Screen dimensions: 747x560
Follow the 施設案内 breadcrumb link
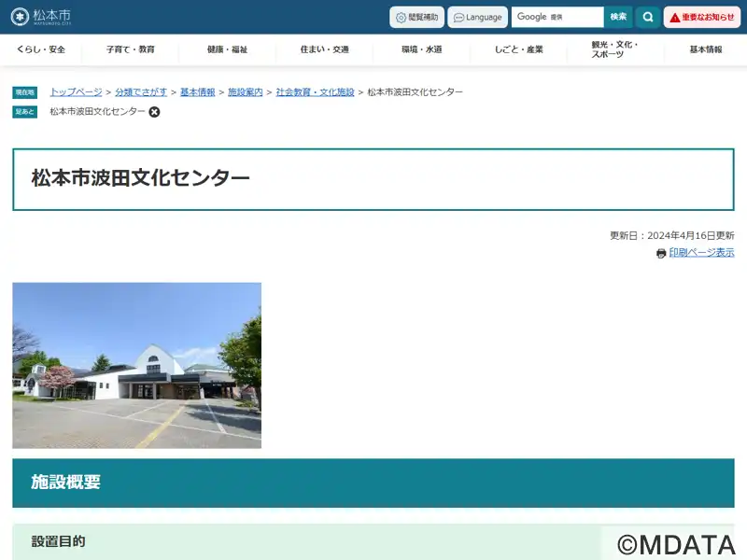[x=246, y=92]
